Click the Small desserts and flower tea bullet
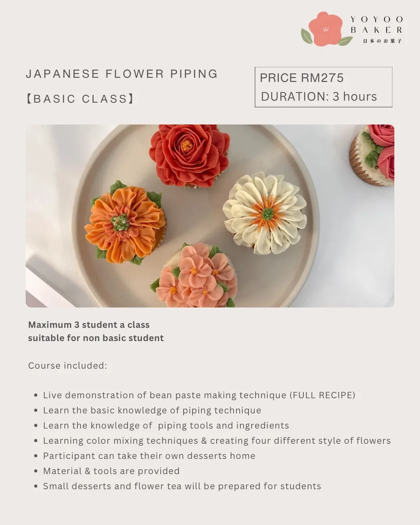Image resolution: width=420 pixels, height=525 pixels. [182, 486]
